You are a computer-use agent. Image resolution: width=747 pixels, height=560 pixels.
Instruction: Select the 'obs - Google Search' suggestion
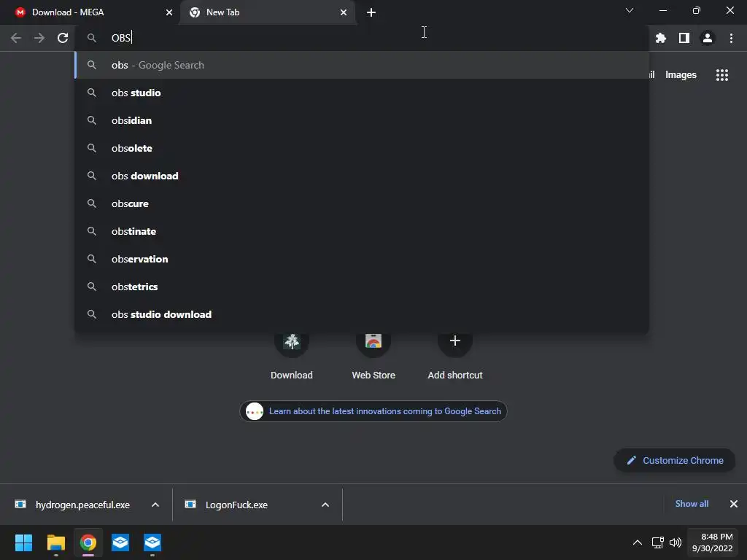362,65
